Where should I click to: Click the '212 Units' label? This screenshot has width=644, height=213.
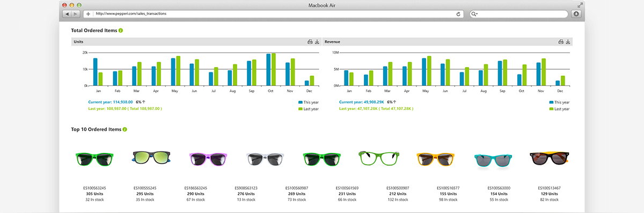[397, 194]
